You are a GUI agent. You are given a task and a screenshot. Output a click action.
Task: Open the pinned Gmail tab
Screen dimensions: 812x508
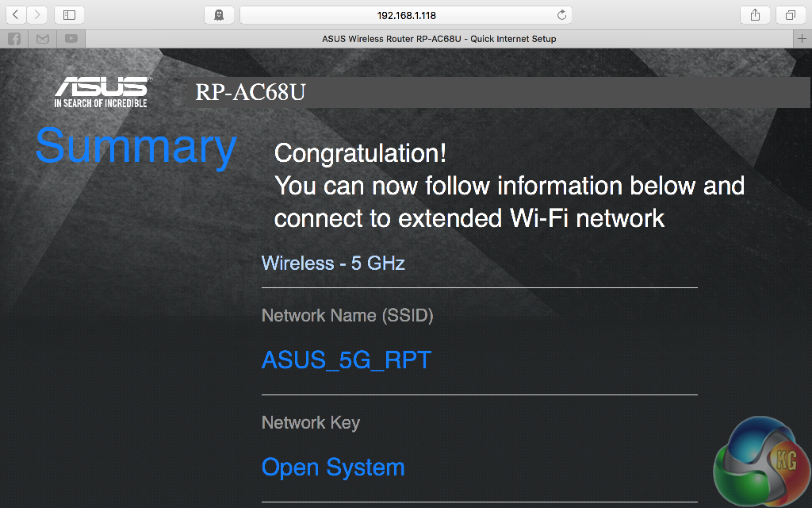[43, 39]
